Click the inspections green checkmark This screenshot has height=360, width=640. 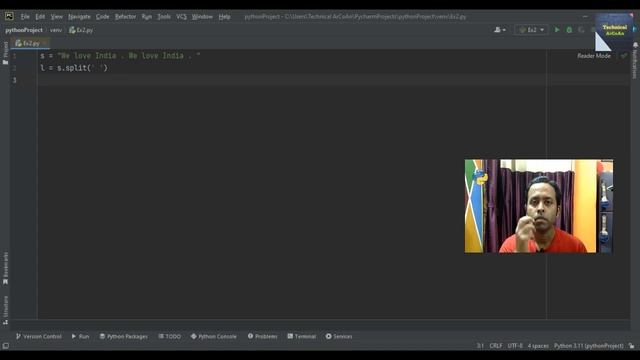coord(624,56)
